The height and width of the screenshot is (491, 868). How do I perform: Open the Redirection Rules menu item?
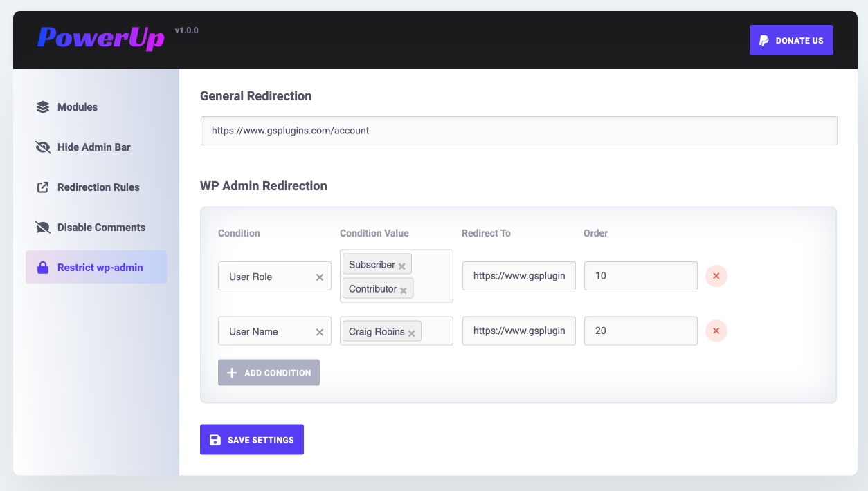click(98, 187)
